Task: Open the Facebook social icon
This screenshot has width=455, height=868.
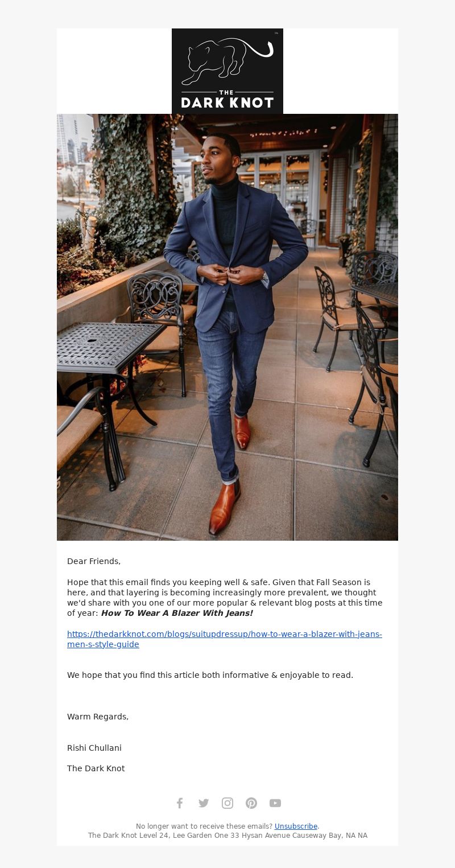Action: point(180,803)
